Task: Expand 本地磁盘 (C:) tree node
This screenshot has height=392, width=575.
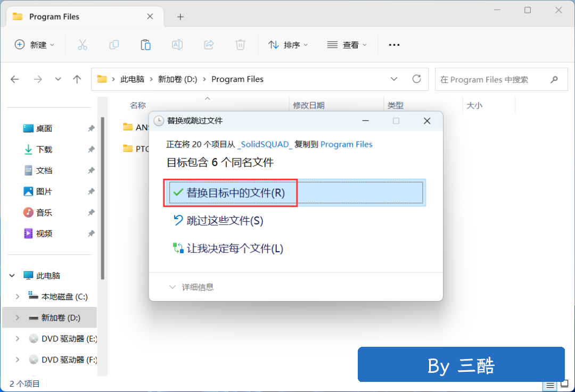Action: point(17,296)
